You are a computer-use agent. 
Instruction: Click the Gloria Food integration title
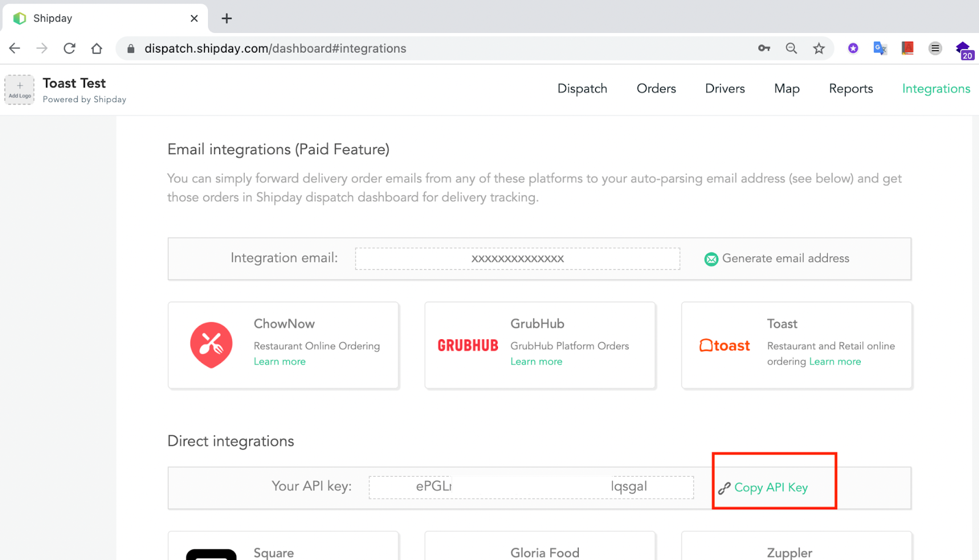[x=545, y=553]
